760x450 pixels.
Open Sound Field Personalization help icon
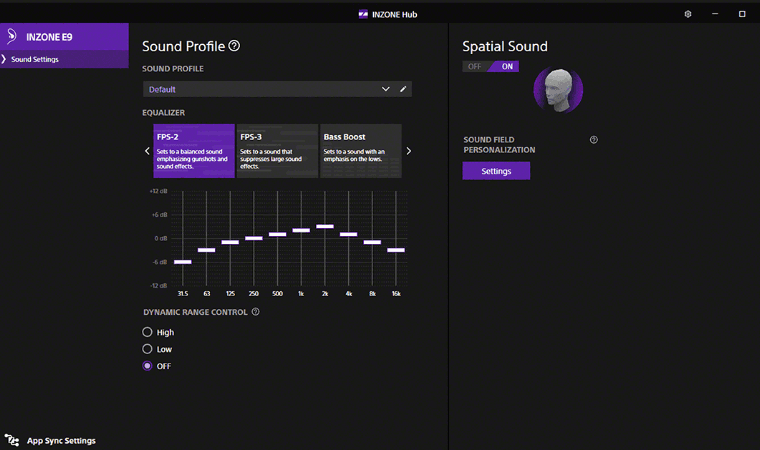pos(594,140)
